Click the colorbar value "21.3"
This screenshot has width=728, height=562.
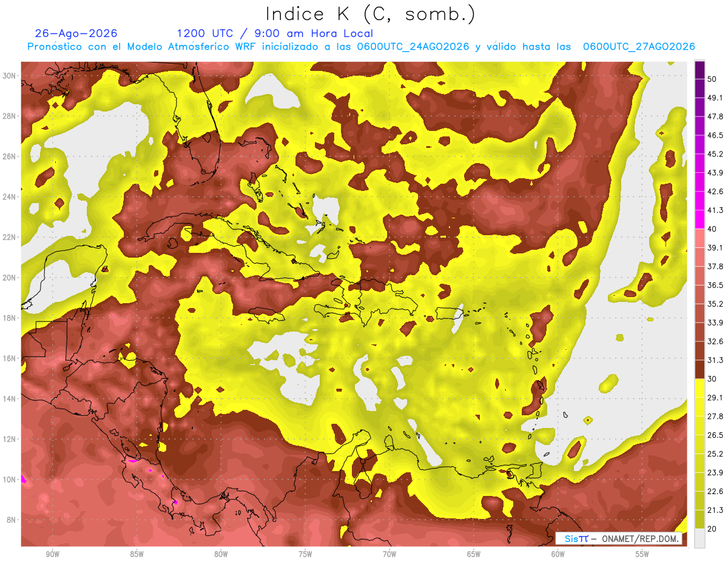pos(715,510)
